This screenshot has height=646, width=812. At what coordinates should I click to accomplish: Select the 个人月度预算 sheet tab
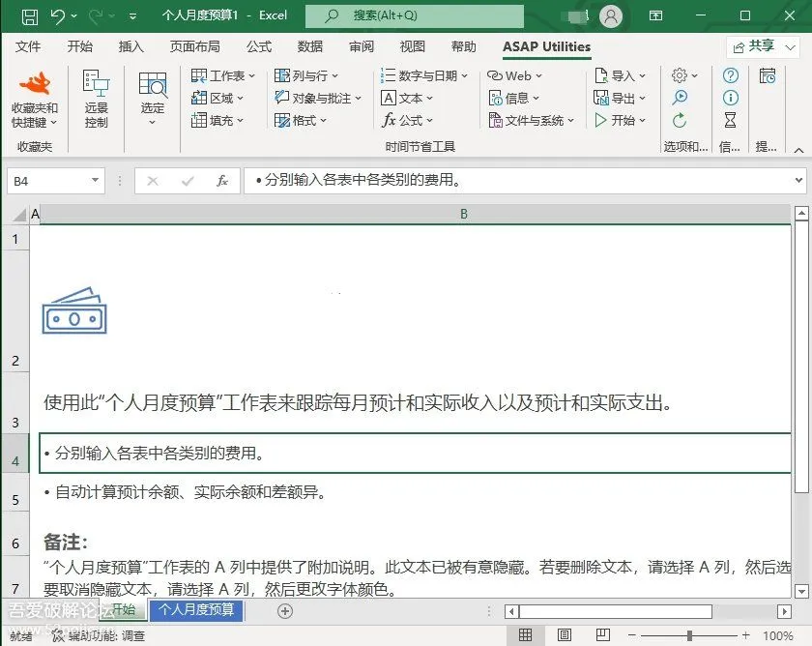tap(196, 611)
